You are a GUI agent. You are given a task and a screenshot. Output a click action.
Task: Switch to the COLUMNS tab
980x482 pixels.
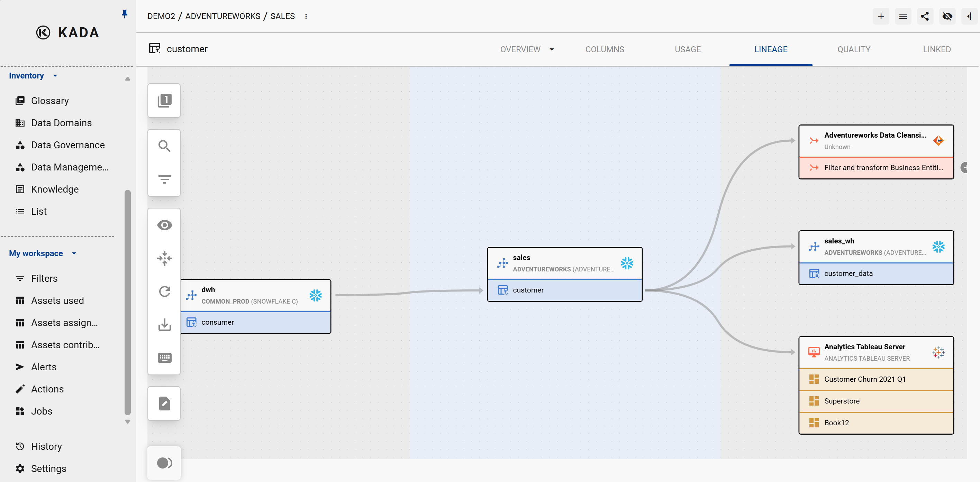click(604, 49)
